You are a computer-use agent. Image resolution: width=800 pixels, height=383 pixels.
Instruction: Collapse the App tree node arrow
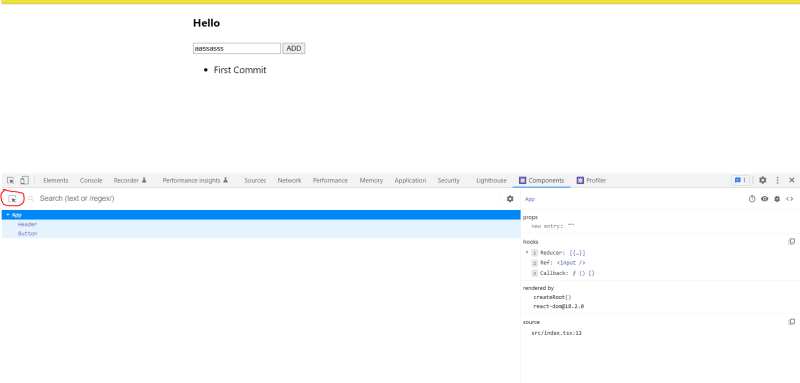tap(8, 215)
